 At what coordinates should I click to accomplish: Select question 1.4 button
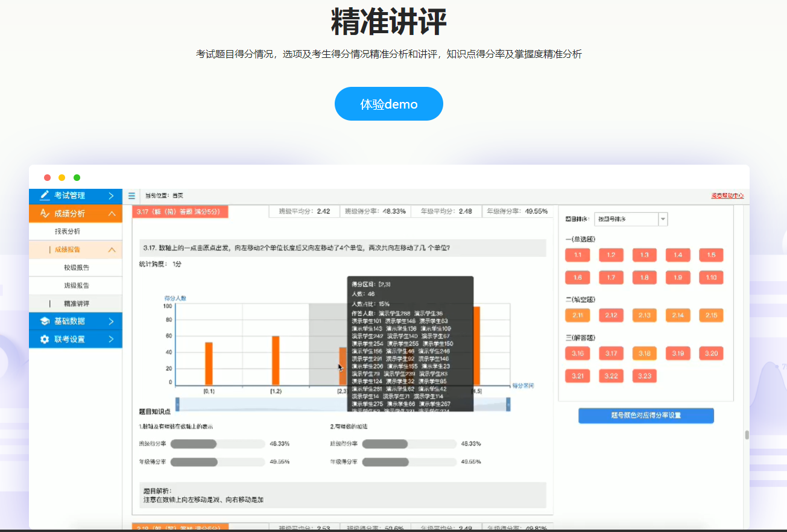pos(678,255)
